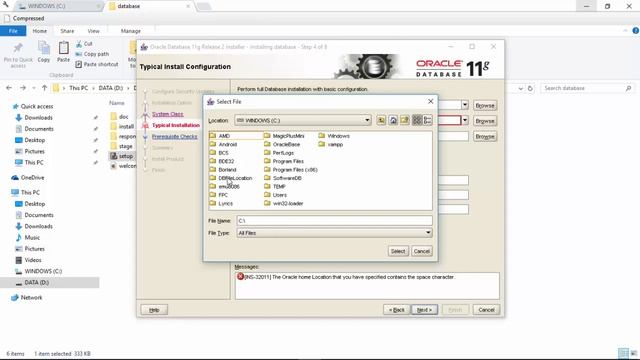Click the second Browse button in installer
The image size is (640, 360).
(x=485, y=121)
